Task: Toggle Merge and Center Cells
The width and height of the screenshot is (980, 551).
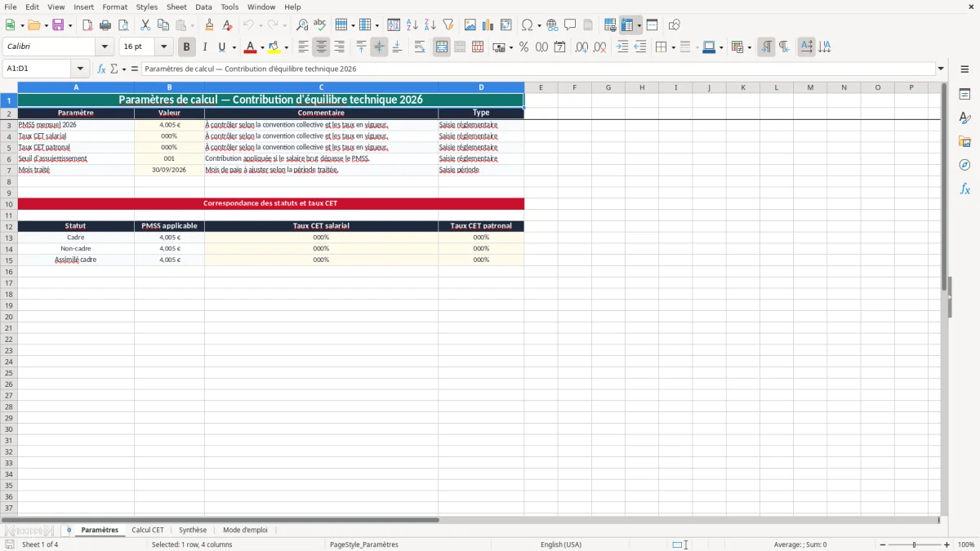Action: (442, 47)
